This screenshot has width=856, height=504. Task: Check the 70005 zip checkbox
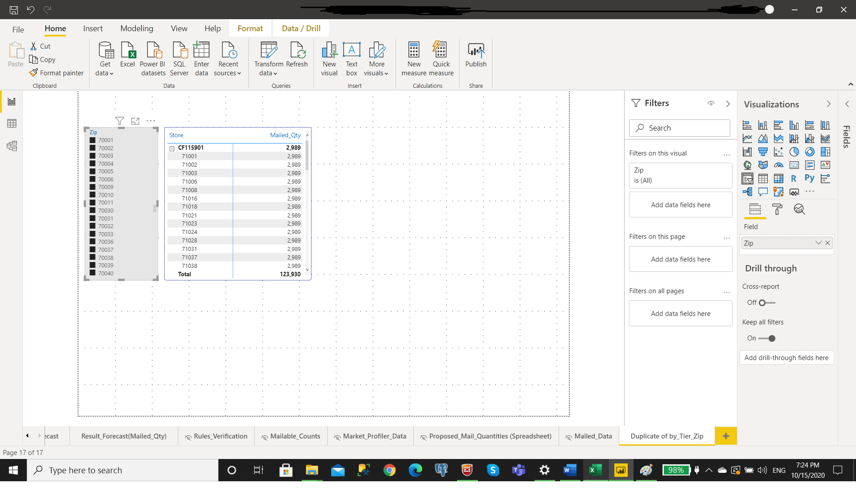[93, 171]
